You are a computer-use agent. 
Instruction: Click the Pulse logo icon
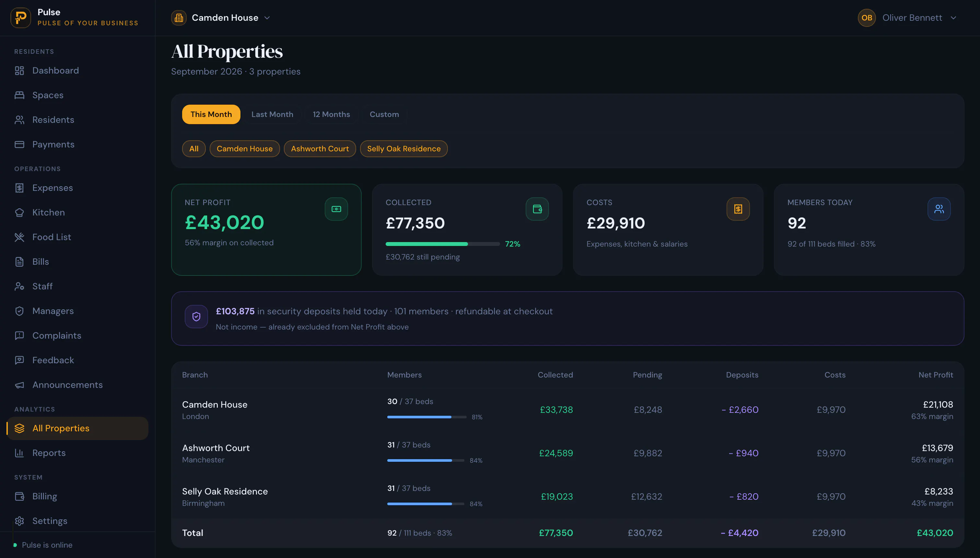tap(21, 17)
